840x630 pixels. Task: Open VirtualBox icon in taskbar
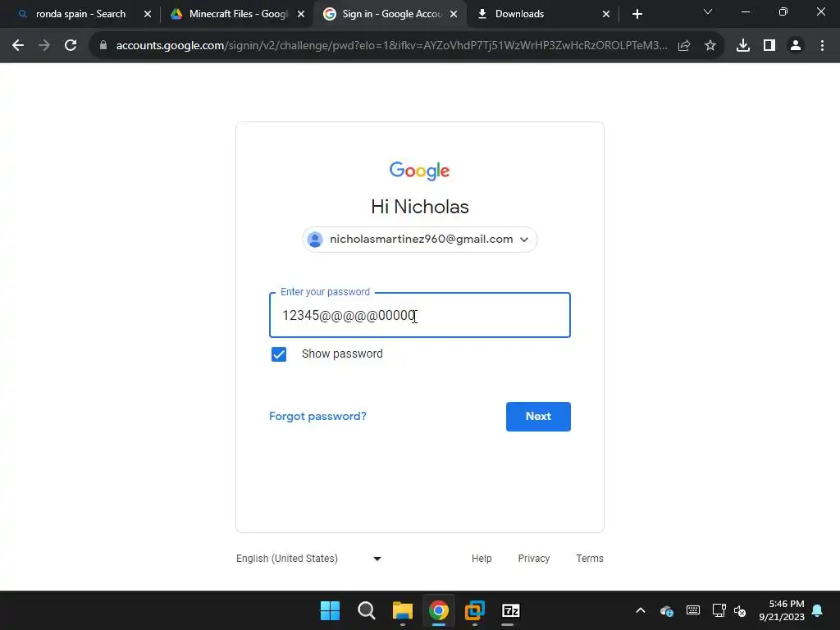click(475, 610)
